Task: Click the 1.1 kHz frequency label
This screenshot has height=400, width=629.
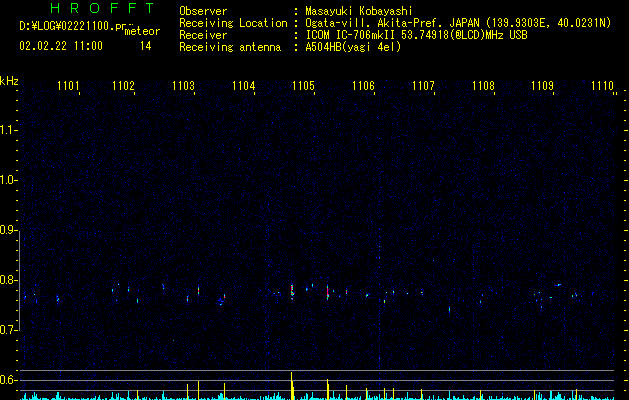Action: pyautogui.click(x=8, y=130)
